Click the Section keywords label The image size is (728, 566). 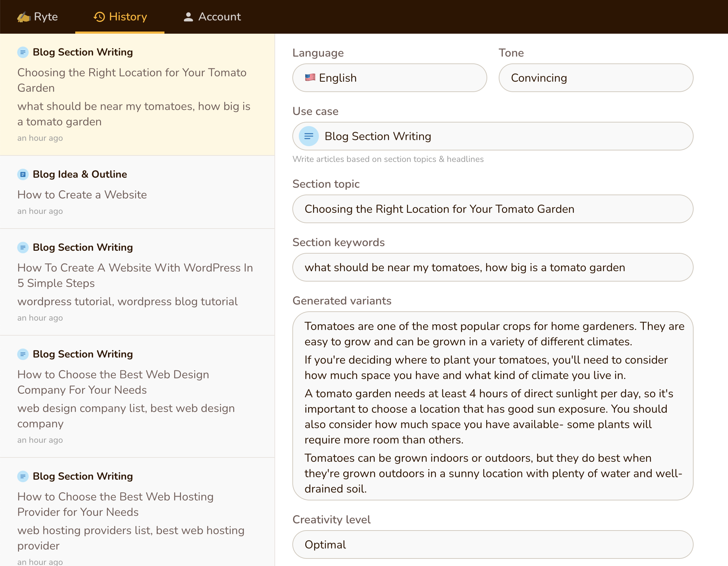[339, 242]
